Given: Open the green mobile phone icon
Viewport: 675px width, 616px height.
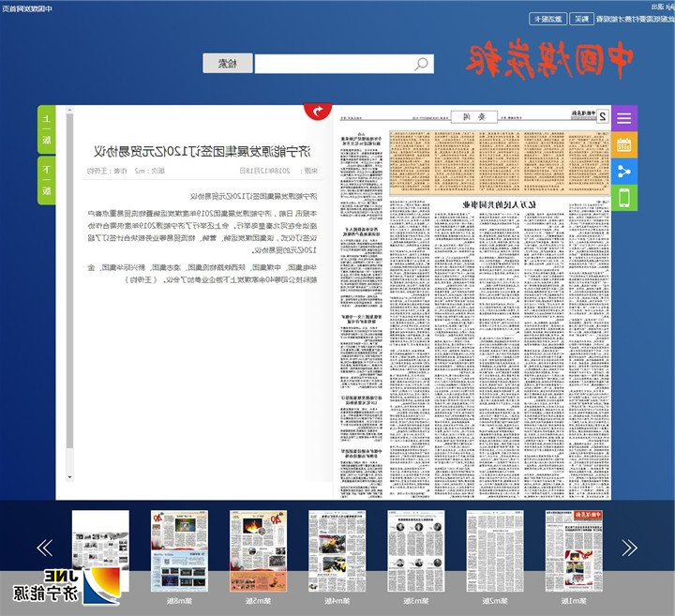Looking at the screenshot, I should click(x=624, y=198).
